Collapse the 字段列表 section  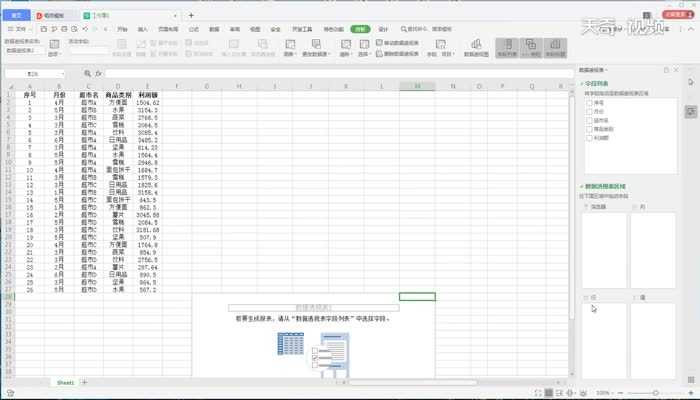point(583,84)
